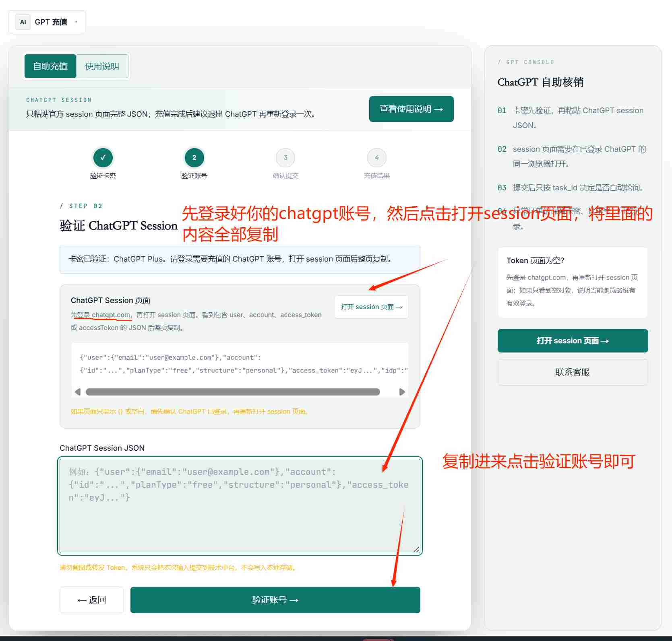672x641 pixels.
Task: Click the Token 页面为空? heading
Action: point(535,260)
